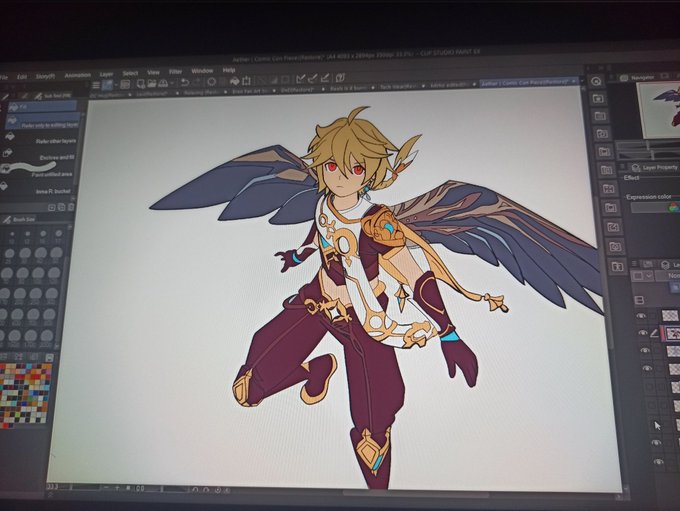Select Paint unfilled area sub tool
Screen dimensions: 680x511
coord(38,171)
